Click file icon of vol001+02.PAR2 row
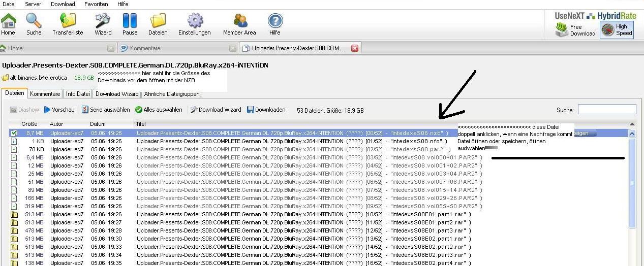The width and height of the screenshot is (644, 266). tap(14, 165)
